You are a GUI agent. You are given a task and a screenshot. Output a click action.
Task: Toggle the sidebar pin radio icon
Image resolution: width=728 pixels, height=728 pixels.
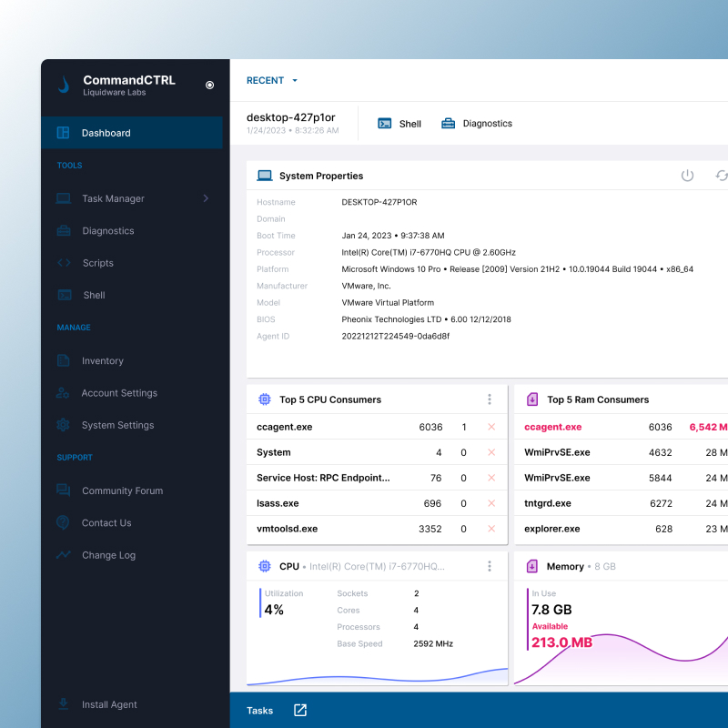tap(210, 85)
